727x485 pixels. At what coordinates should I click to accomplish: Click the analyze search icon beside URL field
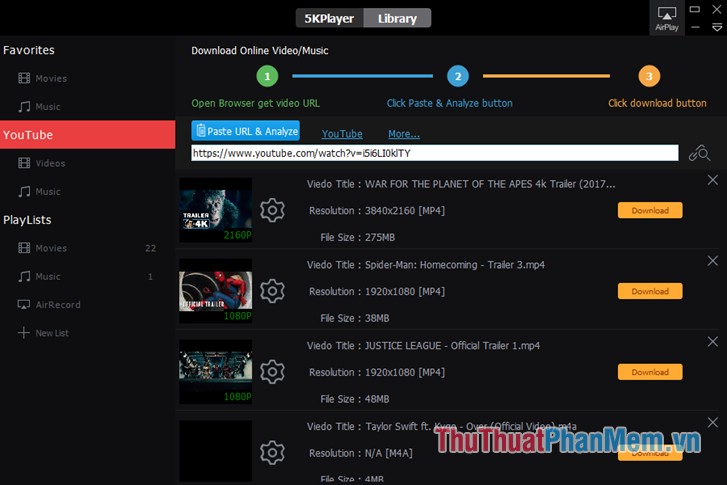[x=699, y=153]
